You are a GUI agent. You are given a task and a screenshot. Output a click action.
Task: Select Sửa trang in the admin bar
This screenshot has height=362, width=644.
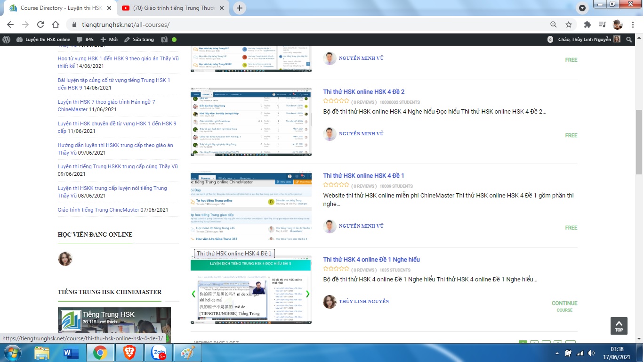tap(139, 40)
